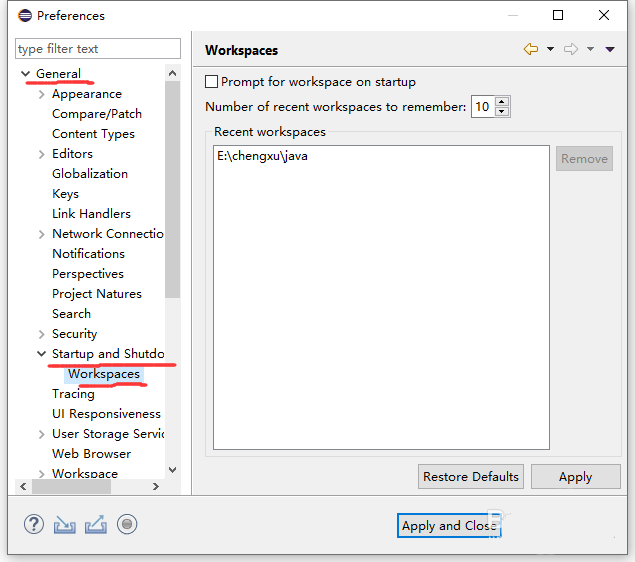This screenshot has width=635, height=562.
Task: Select Network Connections tree item
Action: pos(107,234)
